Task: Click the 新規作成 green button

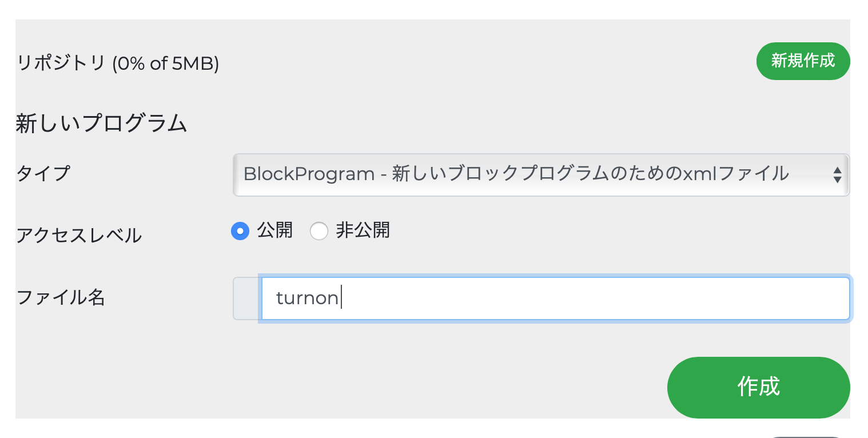Action: (x=803, y=61)
